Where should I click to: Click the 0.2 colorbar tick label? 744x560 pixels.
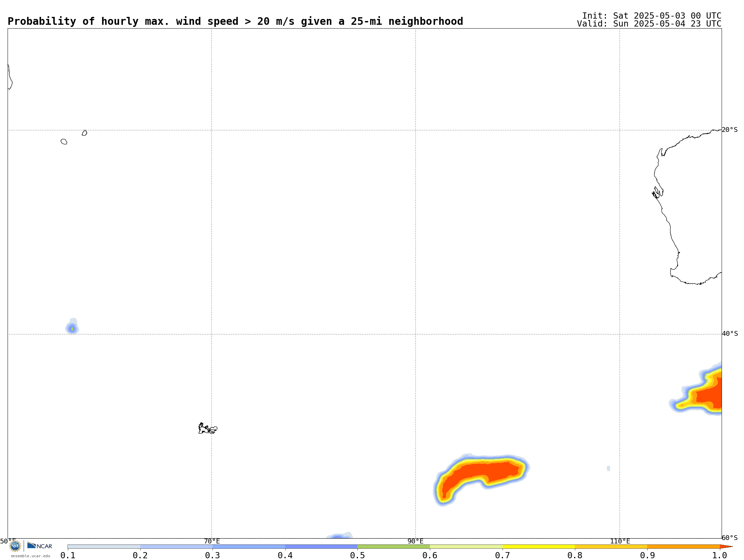(x=140, y=556)
